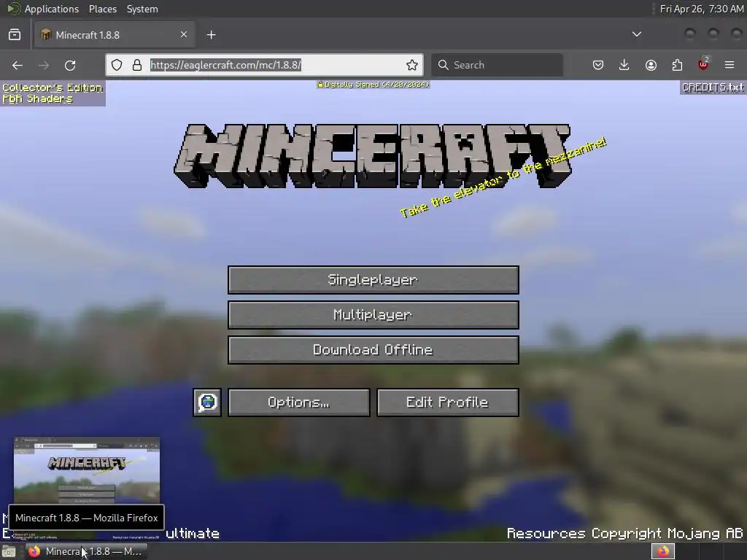Select the Minecraft 1.8.8 tab
Screen dimensions: 747x560
click(x=115, y=35)
